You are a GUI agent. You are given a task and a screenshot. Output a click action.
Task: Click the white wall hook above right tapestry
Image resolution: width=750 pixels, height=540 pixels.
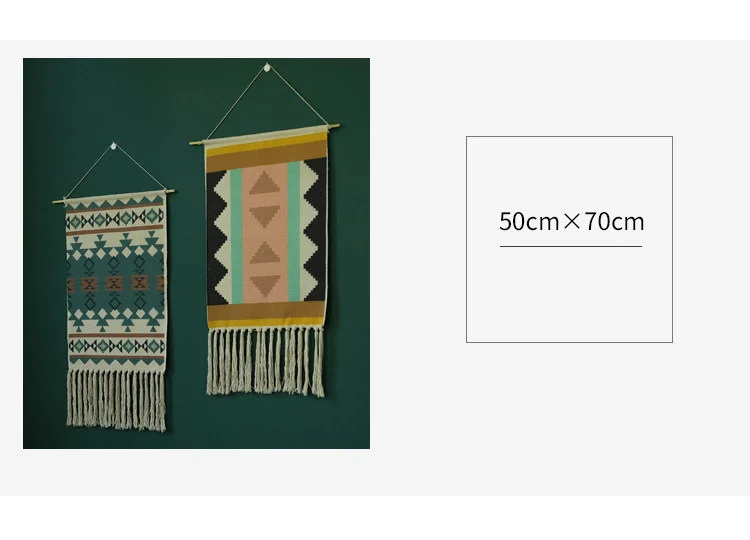[267, 67]
